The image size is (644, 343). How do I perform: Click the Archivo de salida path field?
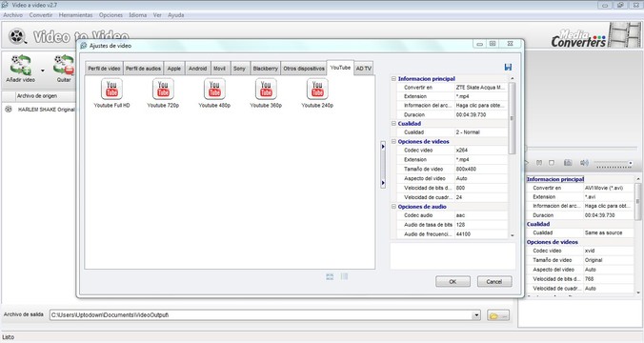click(x=261, y=315)
